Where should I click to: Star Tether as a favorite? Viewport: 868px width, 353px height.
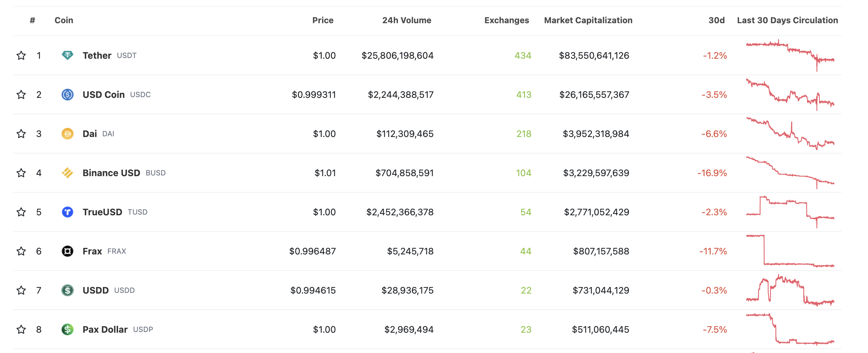[21, 55]
